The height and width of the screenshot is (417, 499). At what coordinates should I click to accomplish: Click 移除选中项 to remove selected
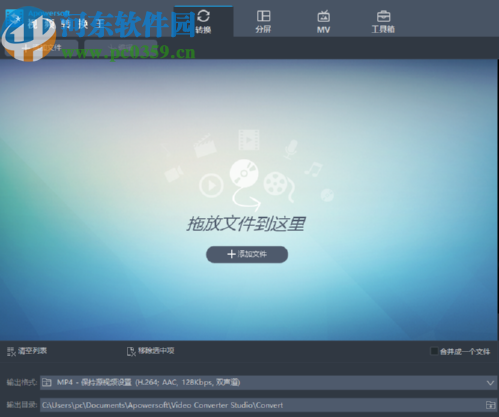[150, 351]
